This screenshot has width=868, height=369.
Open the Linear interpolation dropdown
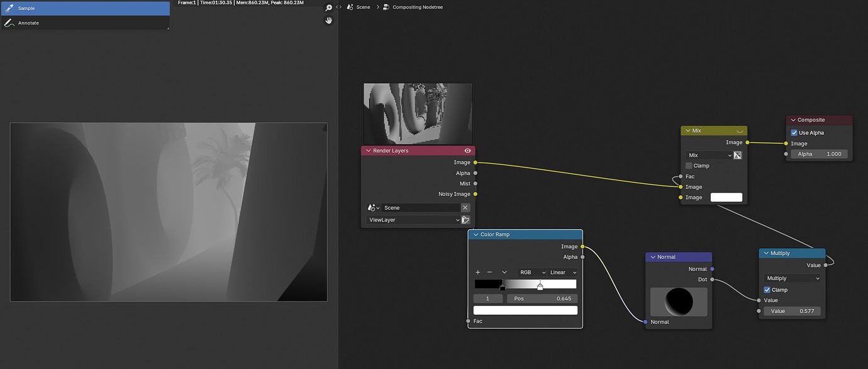click(562, 272)
